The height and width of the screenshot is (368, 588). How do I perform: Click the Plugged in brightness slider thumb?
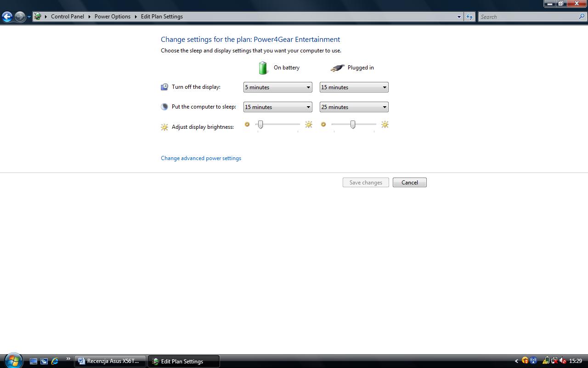click(353, 125)
